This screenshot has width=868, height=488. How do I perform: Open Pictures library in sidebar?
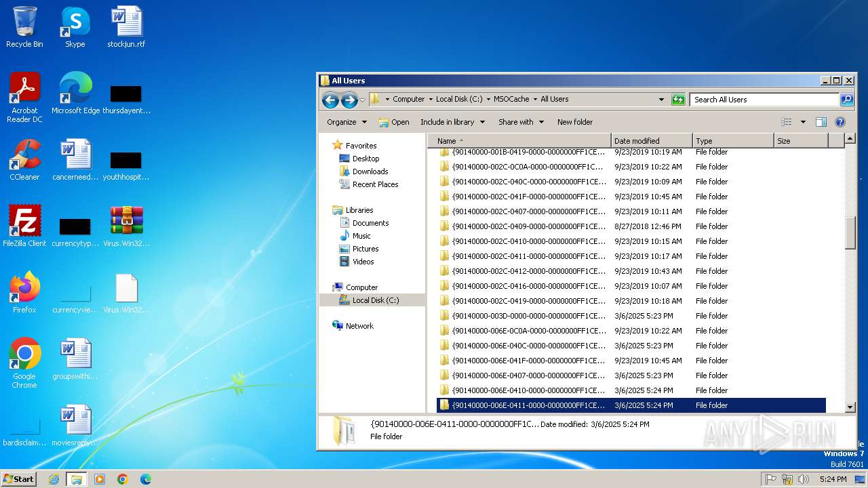[359, 249]
